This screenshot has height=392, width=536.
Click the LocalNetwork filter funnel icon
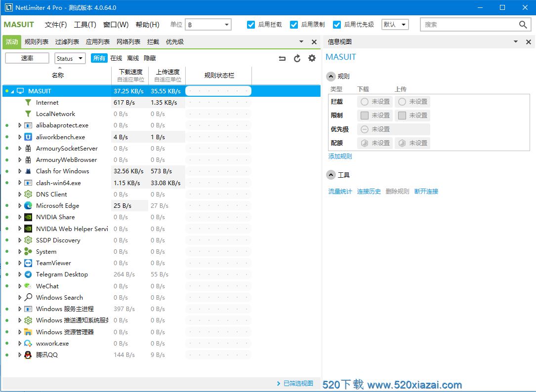(28, 114)
